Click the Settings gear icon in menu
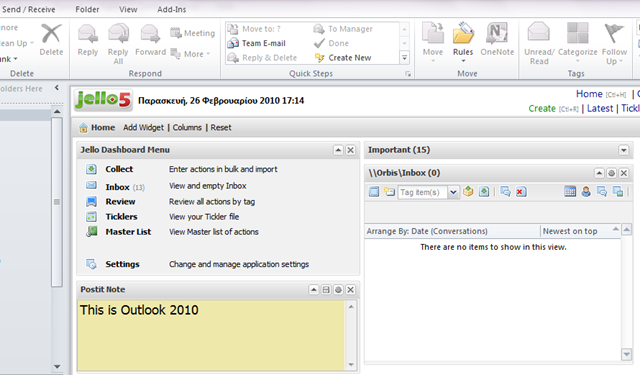Image resolution: width=640 pixels, height=375 pixels. tap(91, 264)
